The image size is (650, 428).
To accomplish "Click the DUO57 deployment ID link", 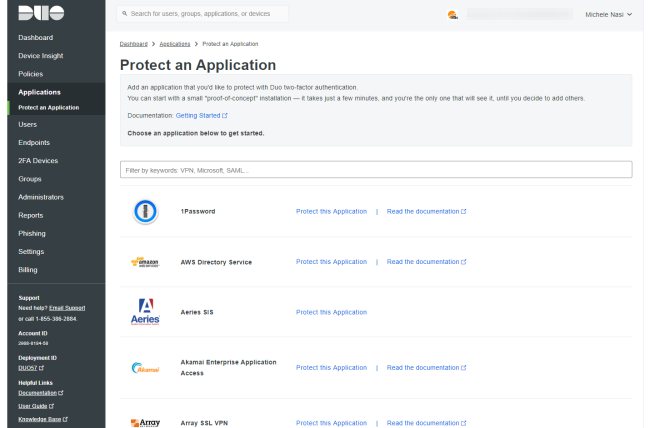I will 31,368.
